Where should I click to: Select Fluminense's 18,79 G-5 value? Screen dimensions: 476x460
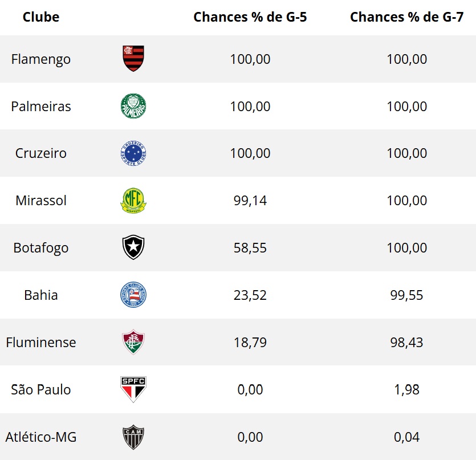tap(250, 343)
